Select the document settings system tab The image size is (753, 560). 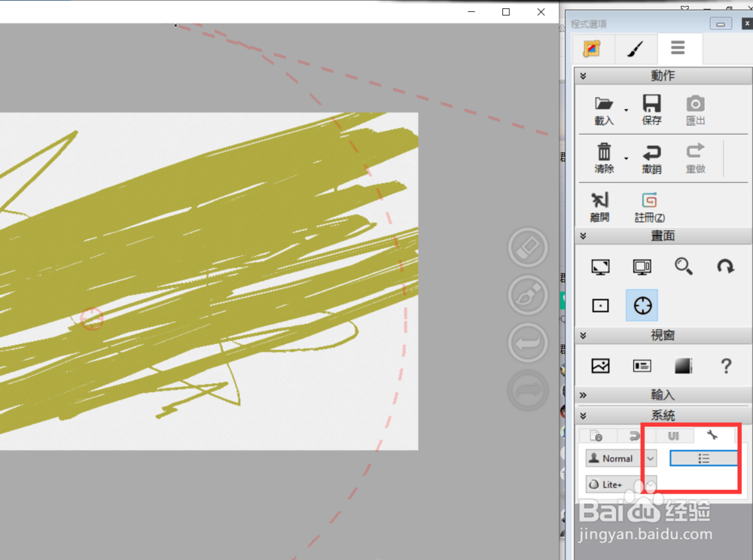596,436
